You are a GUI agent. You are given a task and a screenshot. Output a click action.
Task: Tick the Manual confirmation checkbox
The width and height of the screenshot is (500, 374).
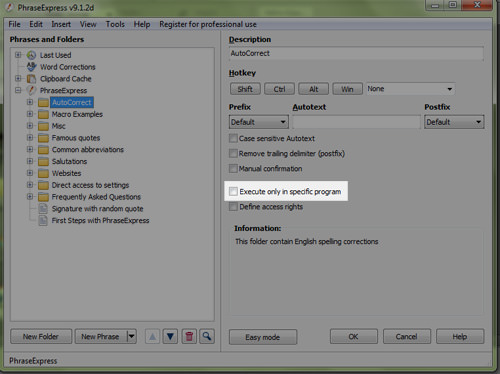[x=233, y=168]
